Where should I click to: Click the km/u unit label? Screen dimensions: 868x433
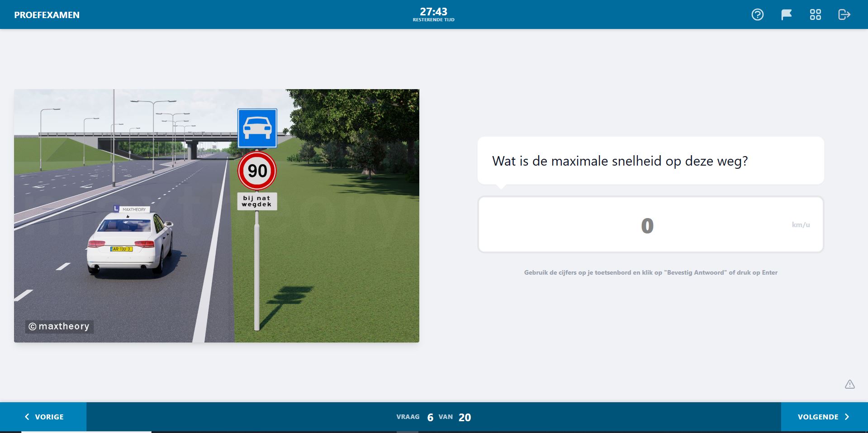pos(801,225)
